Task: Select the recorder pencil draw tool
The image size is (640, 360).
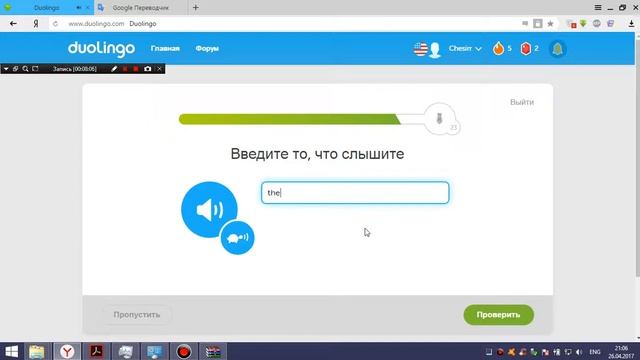Action: coord(114,69)
